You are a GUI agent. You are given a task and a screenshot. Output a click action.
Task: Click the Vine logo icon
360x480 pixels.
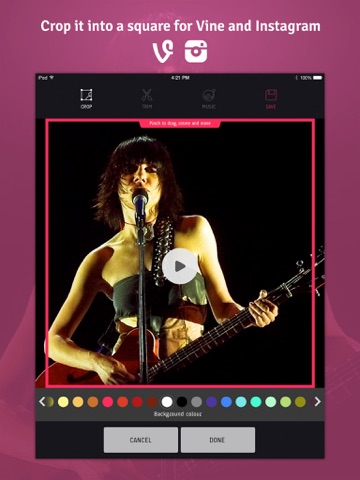coord(163,51)
